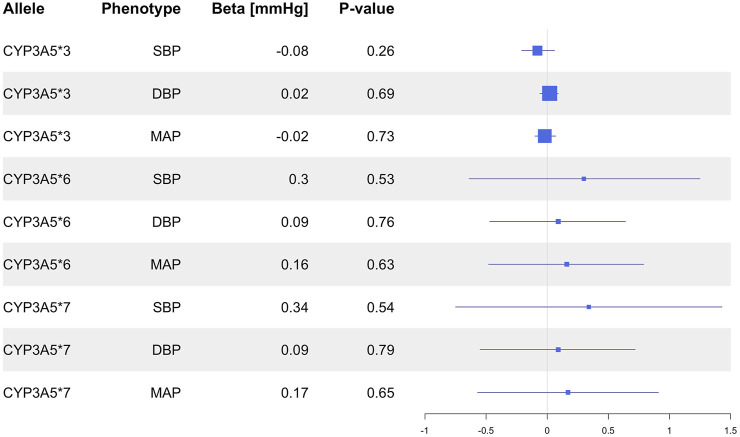Click the 0.5 tick label on axis
The height and width of the screenshot is (437, 740).
click(608, 430)
